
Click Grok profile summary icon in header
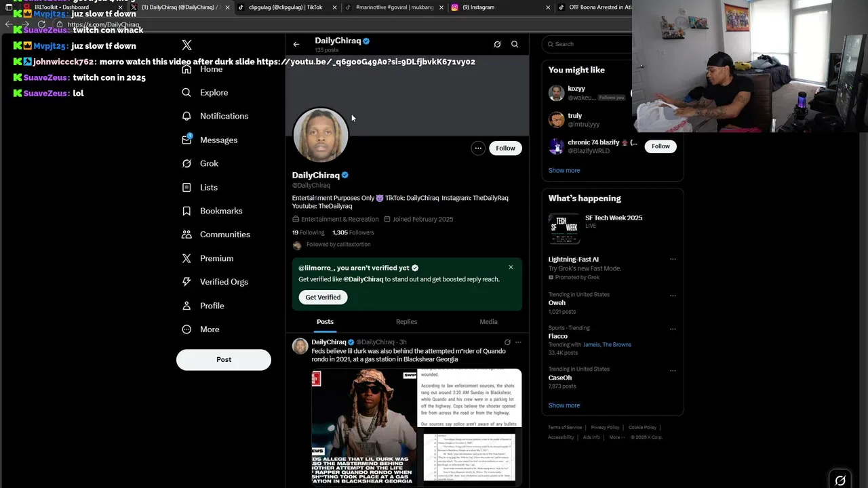click(497, 44)
